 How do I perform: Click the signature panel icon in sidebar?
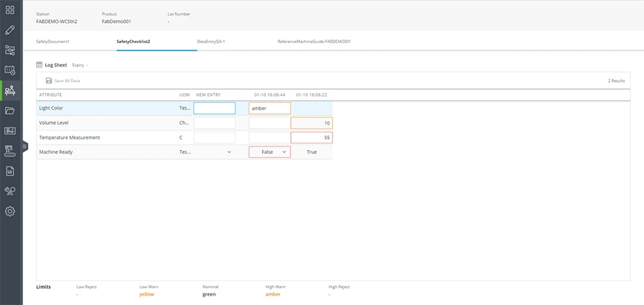coord(10,131)
